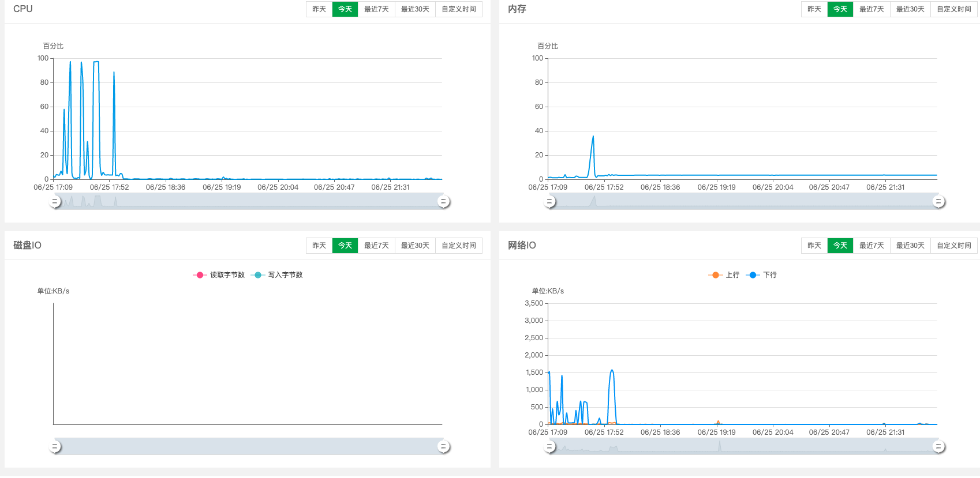
Task: Open 自定义时间 in the CPU panel
Action: [x=459, y=9]
